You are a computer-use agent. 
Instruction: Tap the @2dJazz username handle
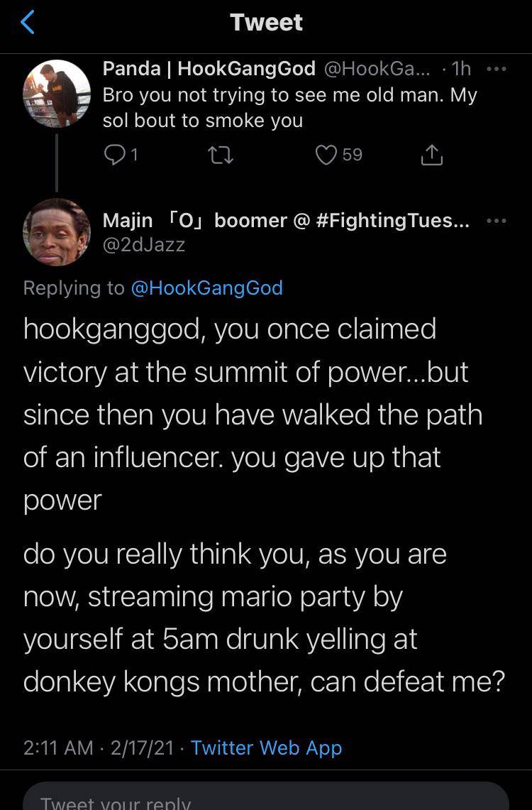(x=144, y=245)
